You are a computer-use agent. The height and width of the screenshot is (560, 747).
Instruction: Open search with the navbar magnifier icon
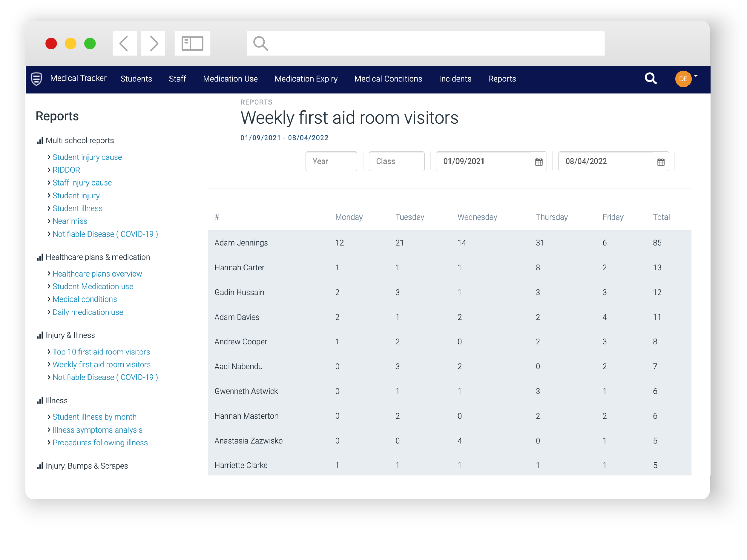click(x=650, y=79)
